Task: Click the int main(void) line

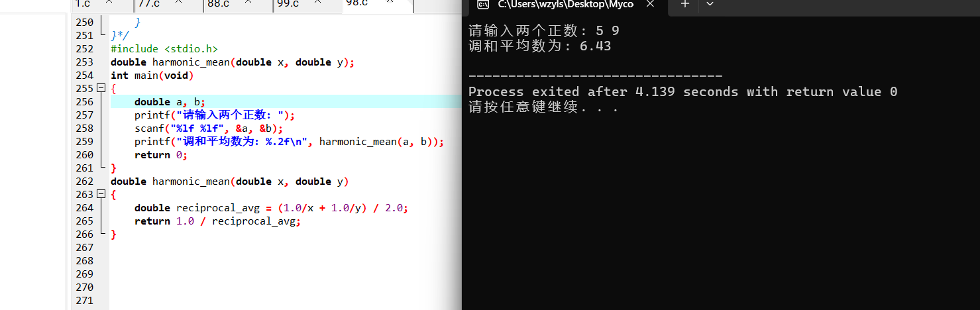Action: 152,76
